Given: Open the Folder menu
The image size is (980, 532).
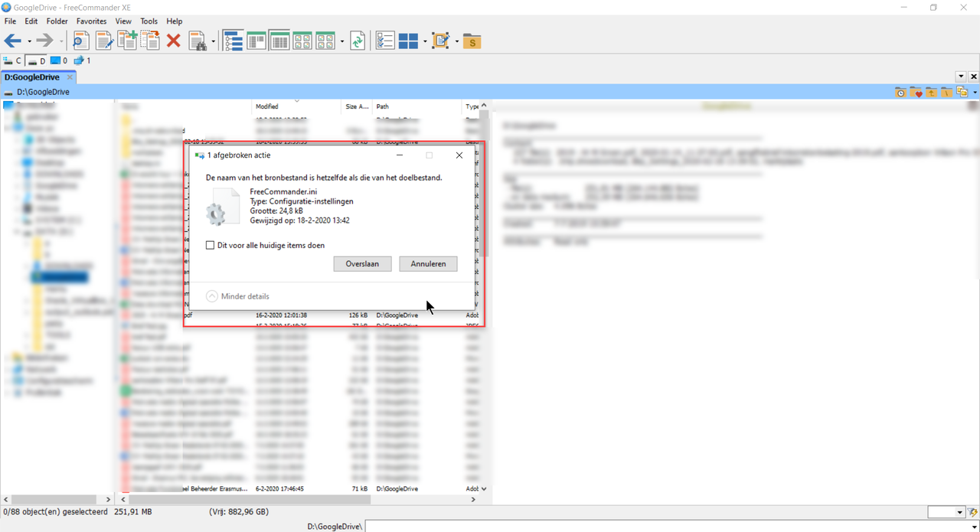Looking at the screenshot, I should (57, 21).
